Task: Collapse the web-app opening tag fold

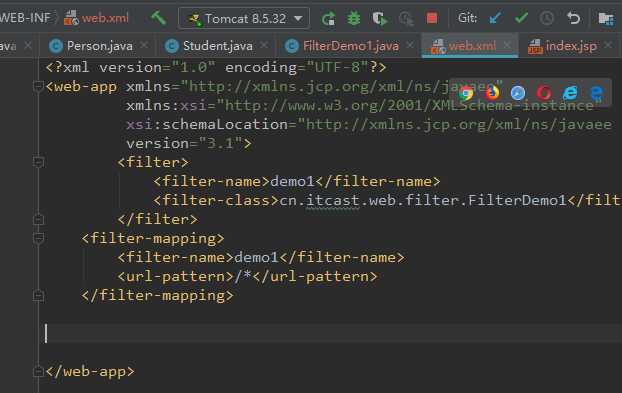Action: [38, 86]
